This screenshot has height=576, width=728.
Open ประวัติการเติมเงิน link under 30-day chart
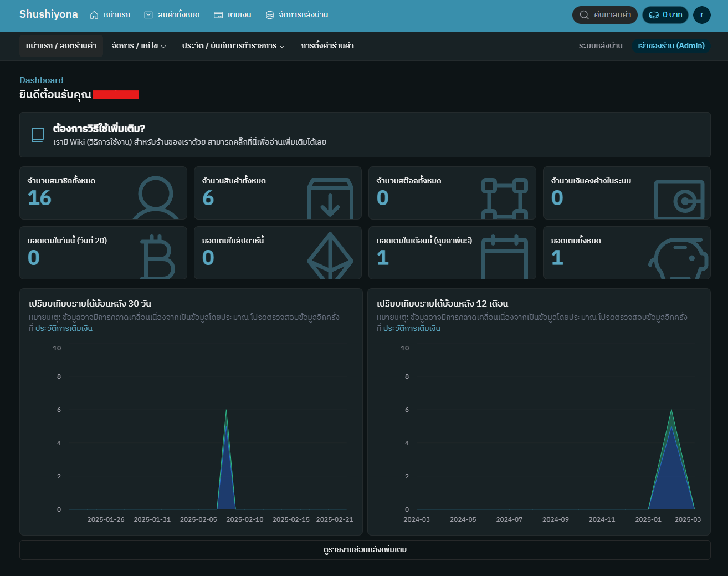pyautogui.click(x=64, y=329)
